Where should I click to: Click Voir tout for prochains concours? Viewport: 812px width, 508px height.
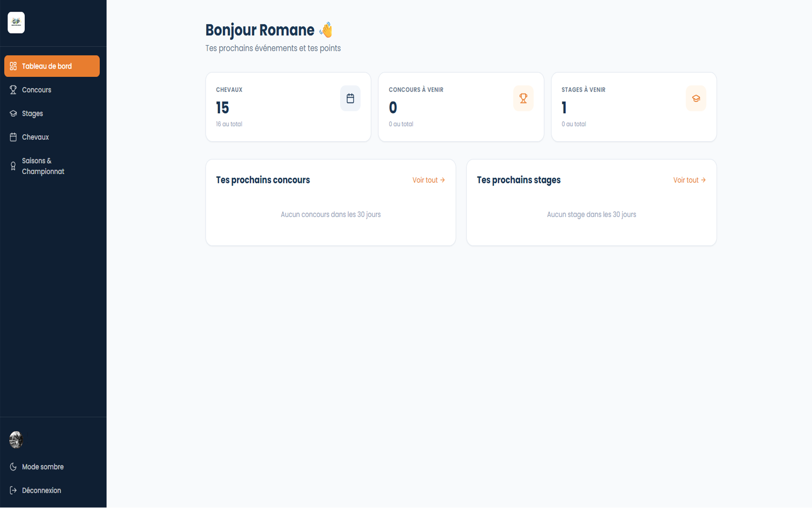428,180
